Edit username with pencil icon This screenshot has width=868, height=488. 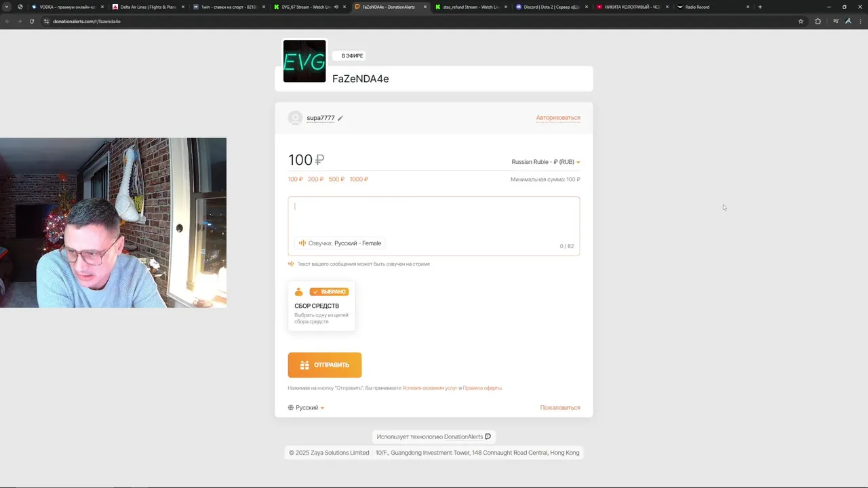coord(340,118)
